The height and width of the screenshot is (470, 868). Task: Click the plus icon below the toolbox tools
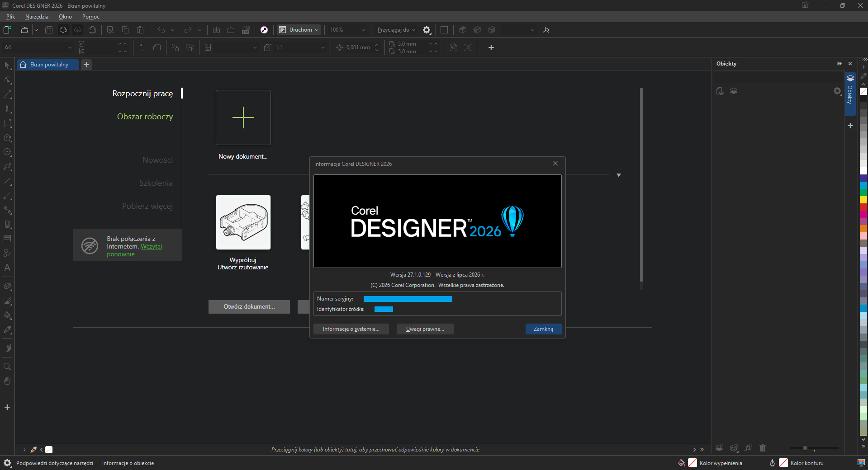[7, 407]
